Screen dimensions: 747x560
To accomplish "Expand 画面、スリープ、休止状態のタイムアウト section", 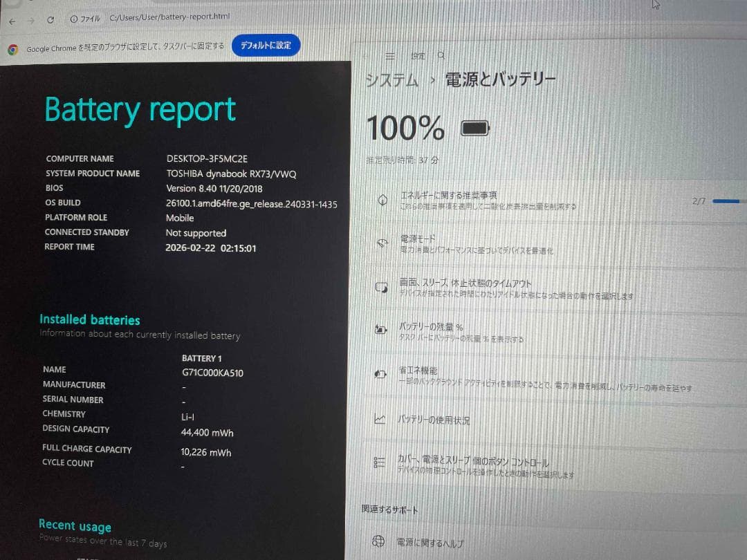I will click(555, 288).
